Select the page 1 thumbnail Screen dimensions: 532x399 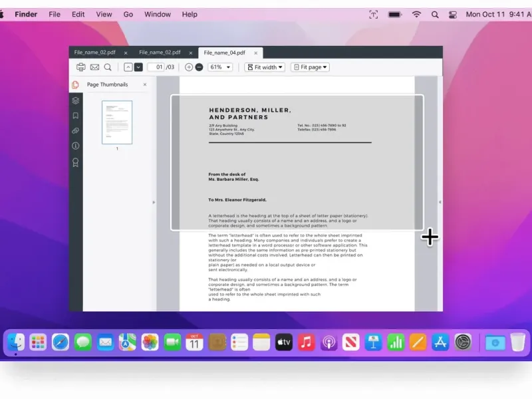(117, 122)
